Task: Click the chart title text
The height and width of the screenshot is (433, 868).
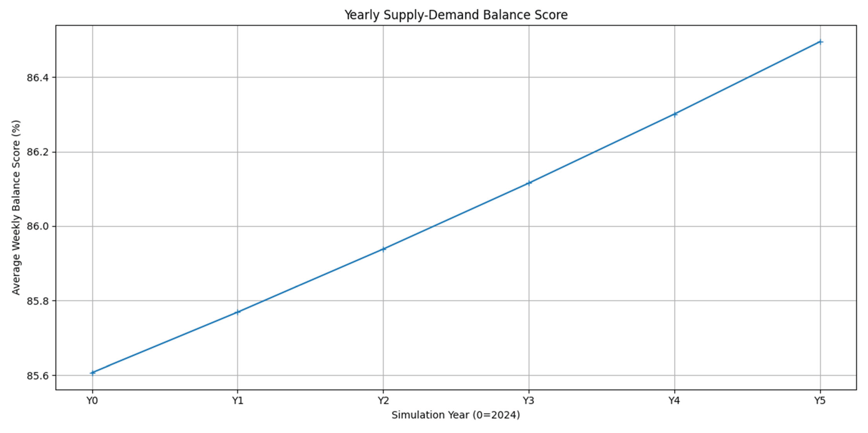Action: click(455, 15)
